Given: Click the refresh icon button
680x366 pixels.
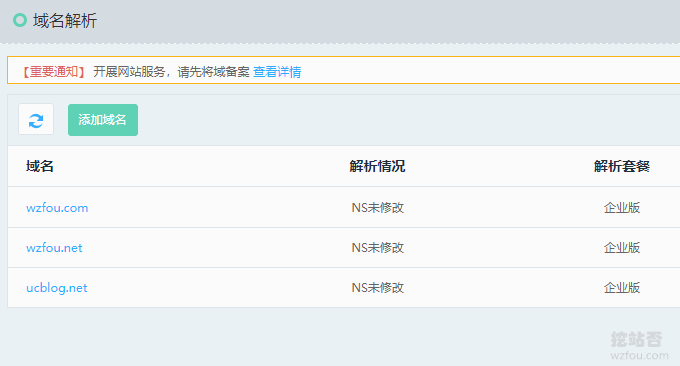Looking at the screenshot, I should 36,119.
